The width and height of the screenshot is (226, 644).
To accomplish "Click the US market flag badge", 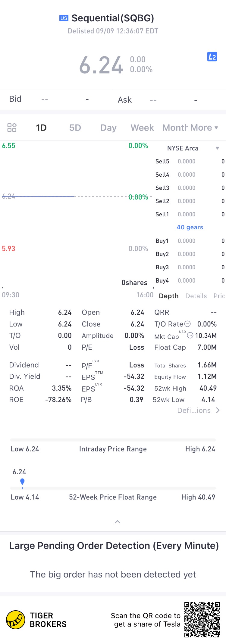I will coord(64,18).
